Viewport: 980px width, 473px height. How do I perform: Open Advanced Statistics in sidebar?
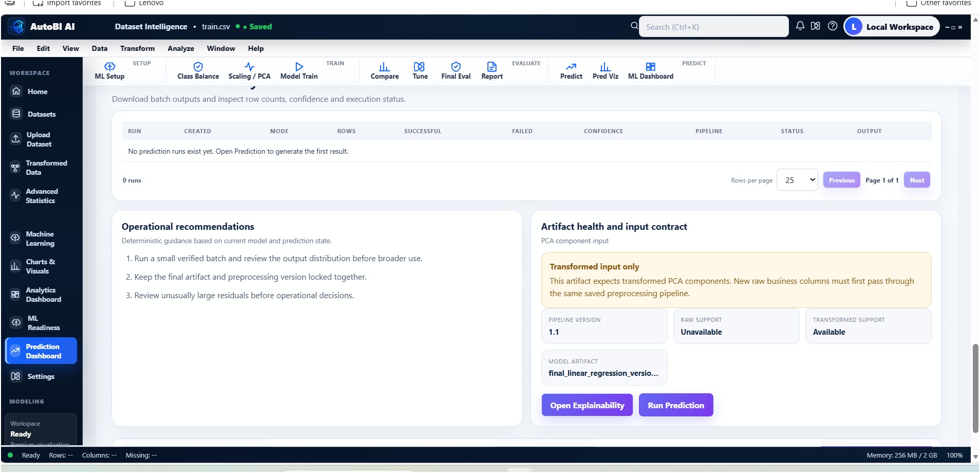click(41, 196)
